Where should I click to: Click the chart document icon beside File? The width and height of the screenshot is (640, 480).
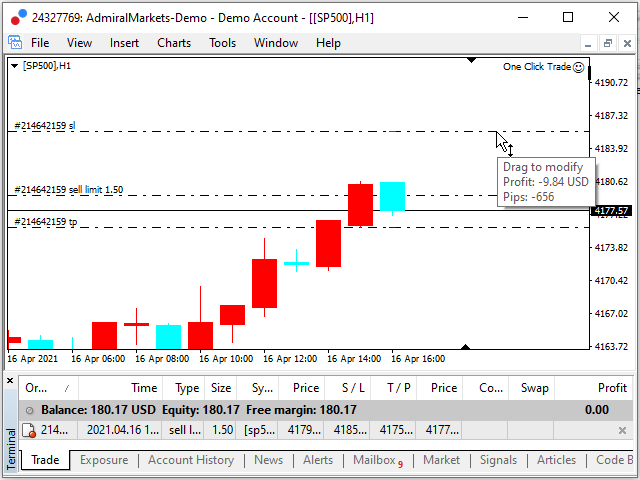coord(15,43)
